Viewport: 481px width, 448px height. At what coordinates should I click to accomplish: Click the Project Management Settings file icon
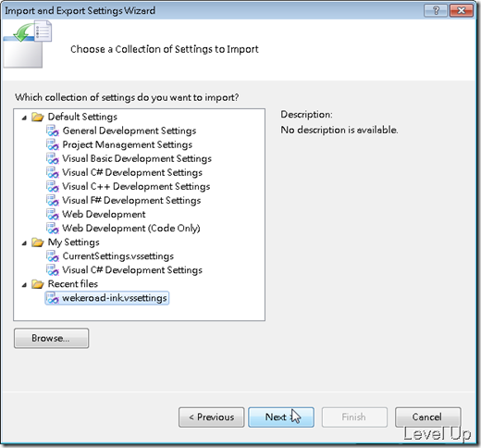coord(53,144)
